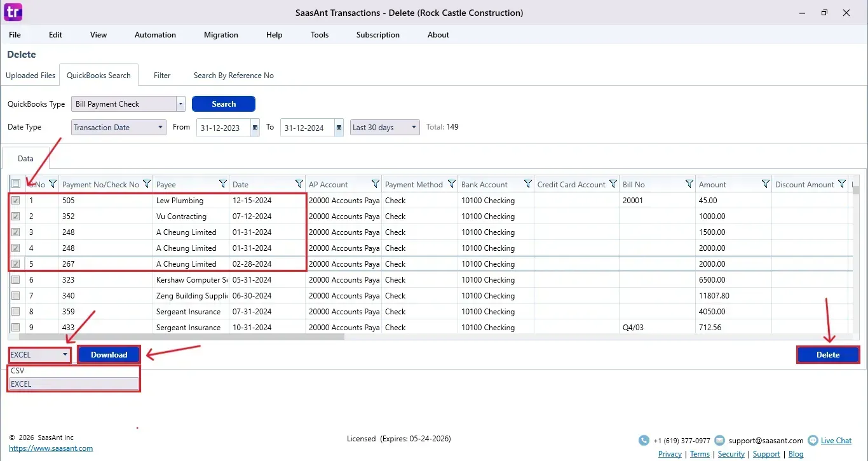The height and width of the screenshot is (461, 868).
Task: Click the table's horizontal scrollbar
Action: (x=182, y=337)
